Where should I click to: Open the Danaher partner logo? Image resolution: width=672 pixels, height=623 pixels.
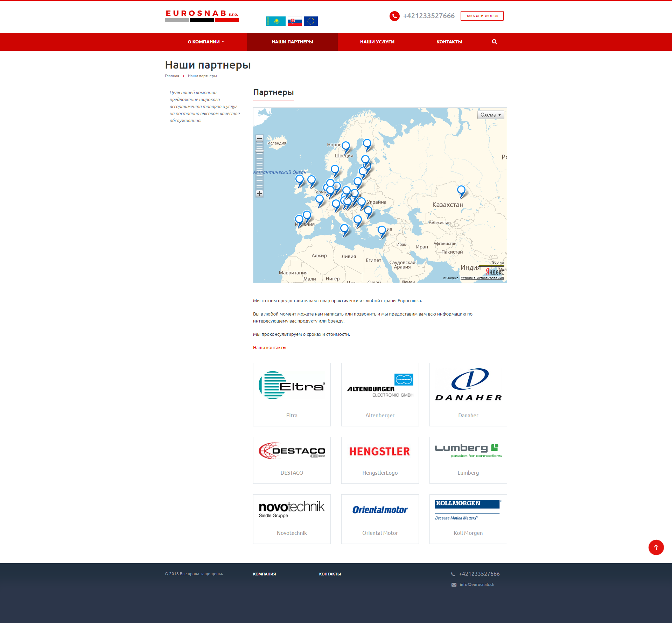pos(468,384)
